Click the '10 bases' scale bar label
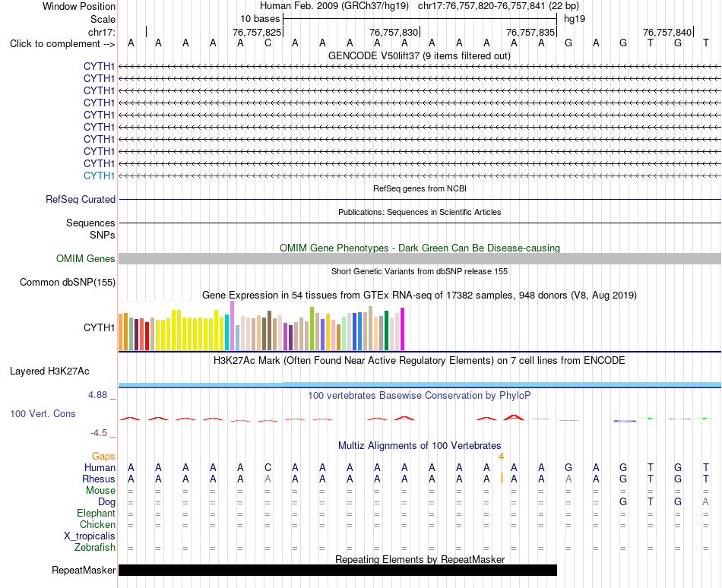This screenshot has height=588, width=722. 260,19
